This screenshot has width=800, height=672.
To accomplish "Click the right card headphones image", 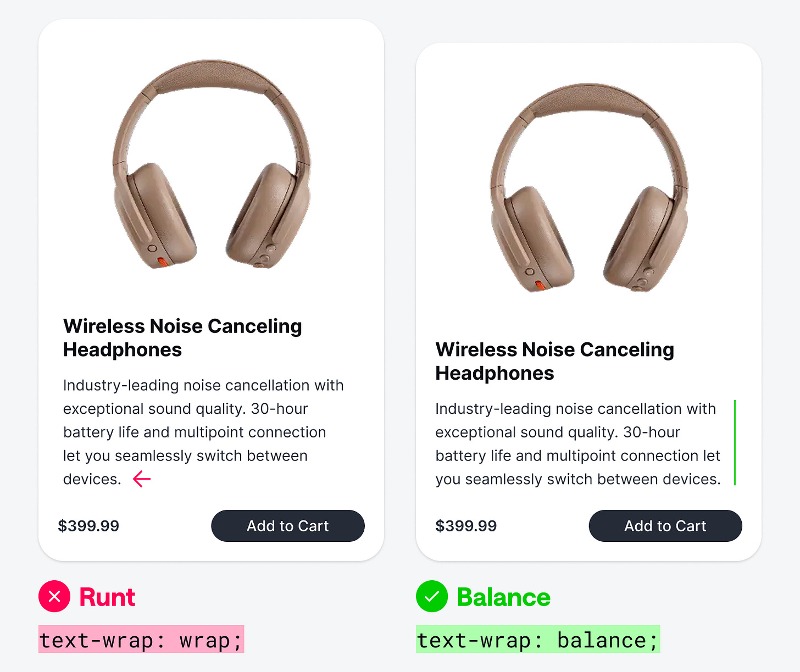I will [x=589, y=188].
